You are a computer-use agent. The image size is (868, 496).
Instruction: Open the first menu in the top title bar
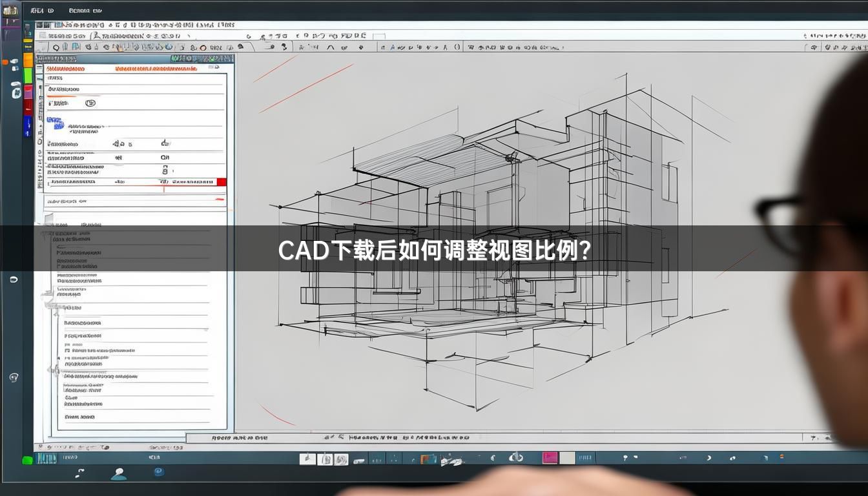click(42, 10)
